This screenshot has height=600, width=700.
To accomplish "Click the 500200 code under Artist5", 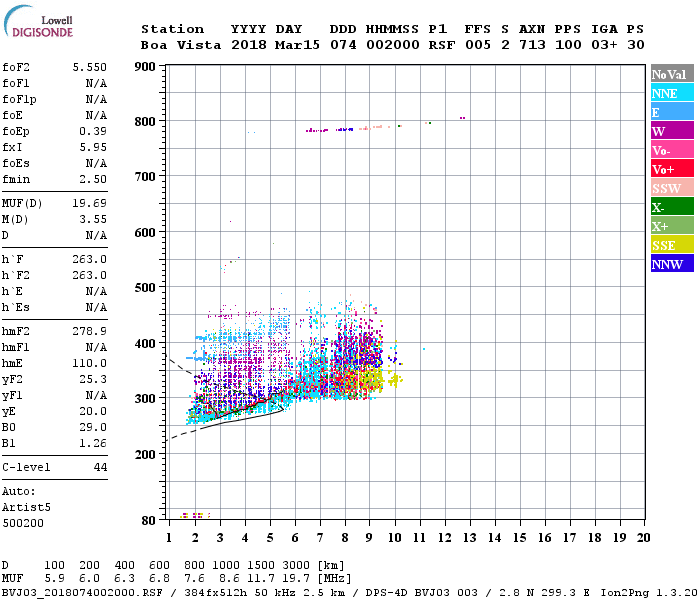I will coord(23,523).
